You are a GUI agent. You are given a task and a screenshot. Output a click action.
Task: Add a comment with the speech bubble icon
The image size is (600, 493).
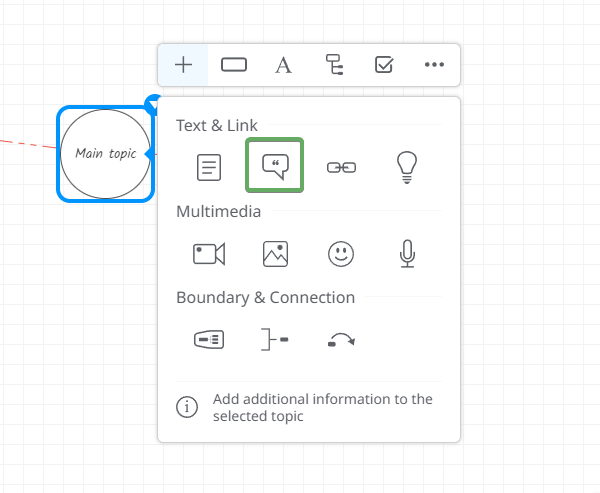(x=275, y=166)
